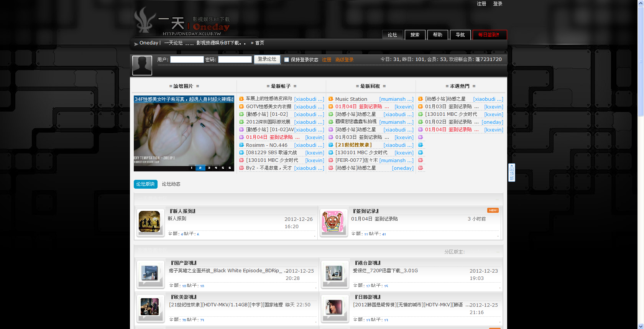Open the 搜索 menu item

click(x=415, y=35)
